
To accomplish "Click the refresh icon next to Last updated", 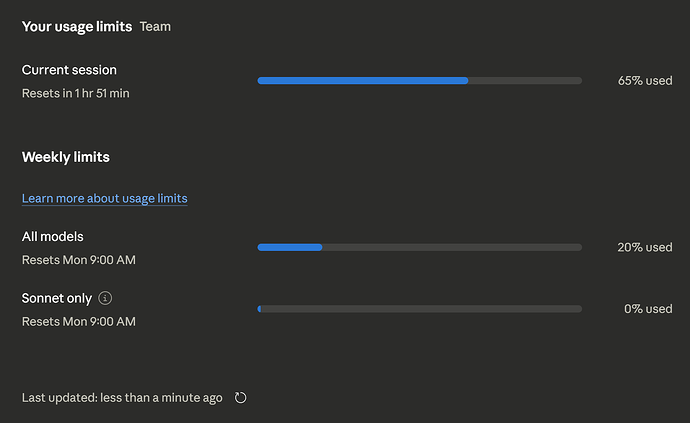I will tap(240, 398).
